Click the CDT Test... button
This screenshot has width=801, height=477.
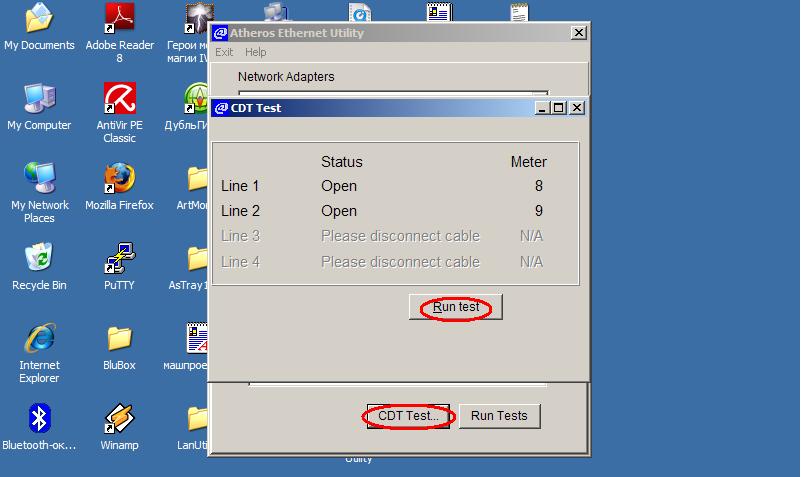pyautogui.click(x=408, y=416)
